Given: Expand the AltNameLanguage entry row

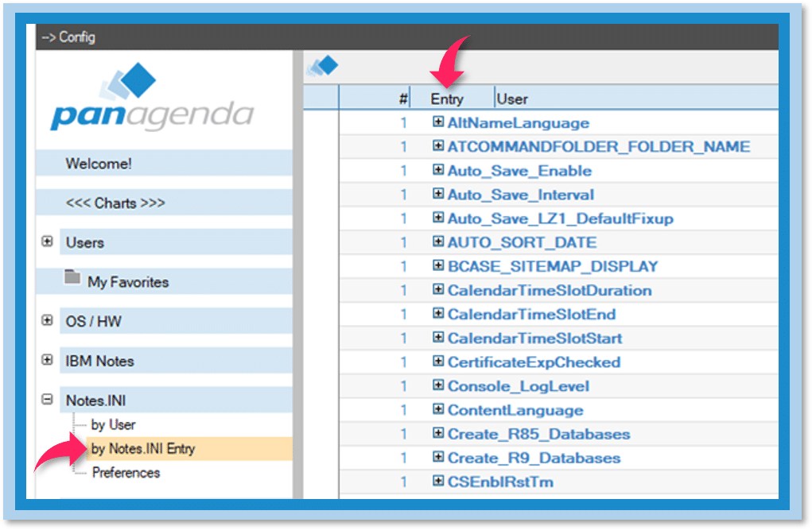Looking at the screenshot, I should point(437,123).
